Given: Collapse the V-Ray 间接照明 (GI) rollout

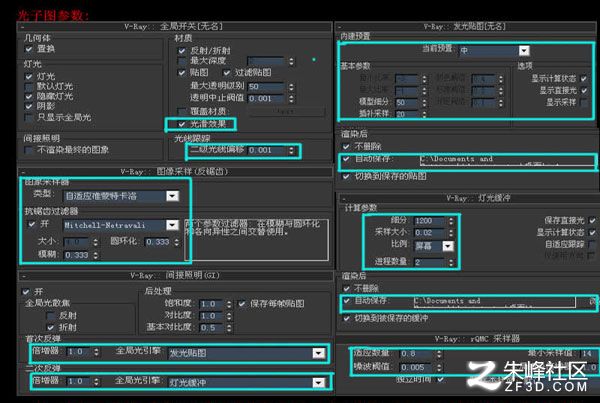Looking at the screenshot, I should [174, 275].
